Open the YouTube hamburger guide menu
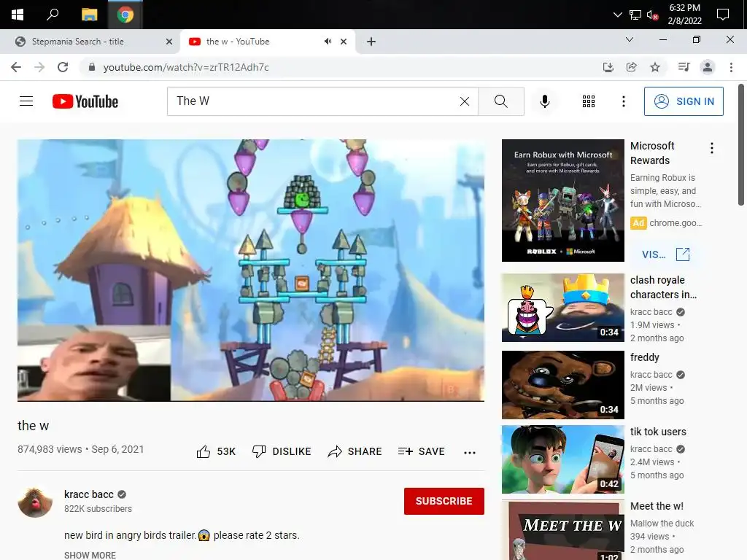Viewport: 747px width, 560px height. click(26, 101)
